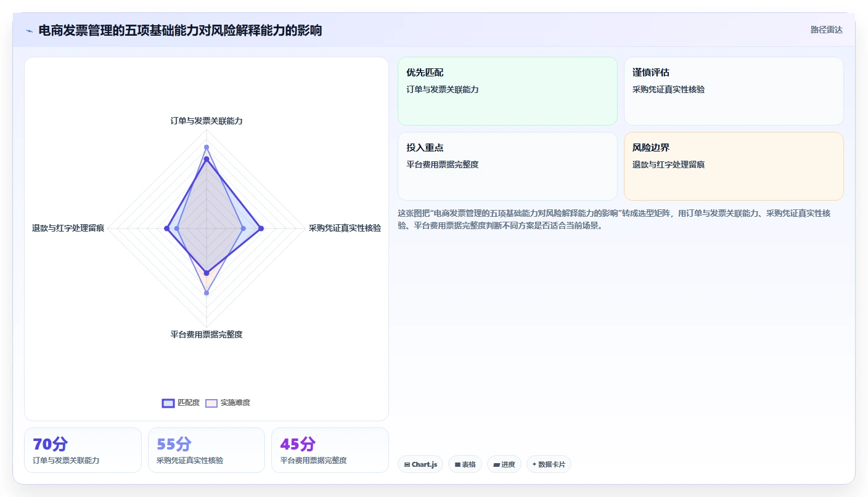Select the 优先匹配 card
This screenshot has height=497, width=868.
point(507,91)
